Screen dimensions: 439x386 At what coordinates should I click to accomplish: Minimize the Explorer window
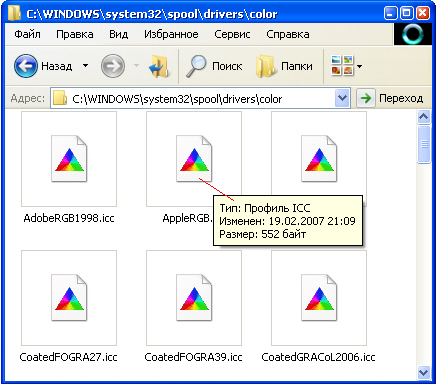pyautogui.click(x=391, y=13)
